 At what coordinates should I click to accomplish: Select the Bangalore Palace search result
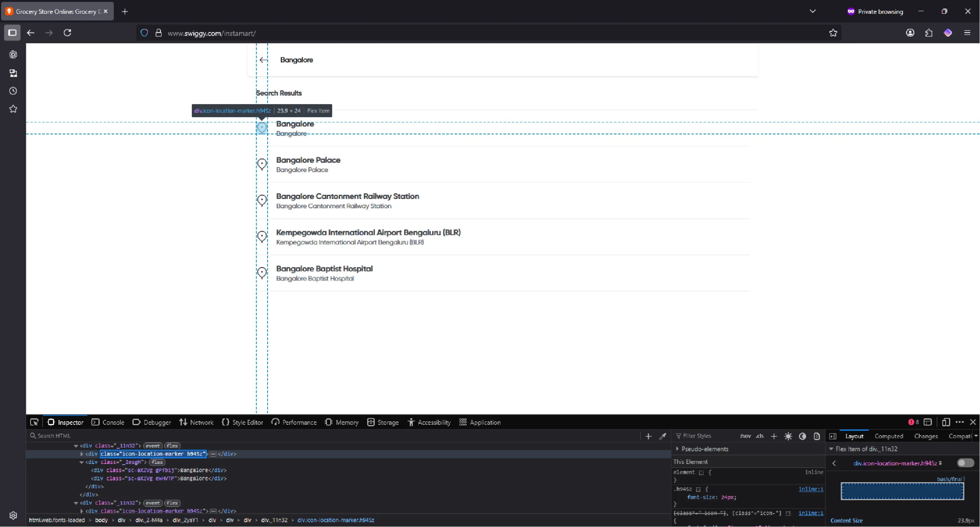pos(503,165)
